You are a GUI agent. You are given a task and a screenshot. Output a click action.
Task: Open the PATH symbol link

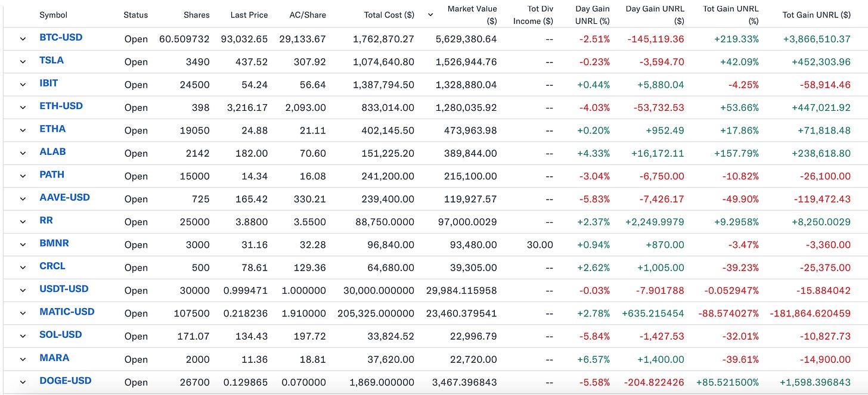(x=52, y=175)
